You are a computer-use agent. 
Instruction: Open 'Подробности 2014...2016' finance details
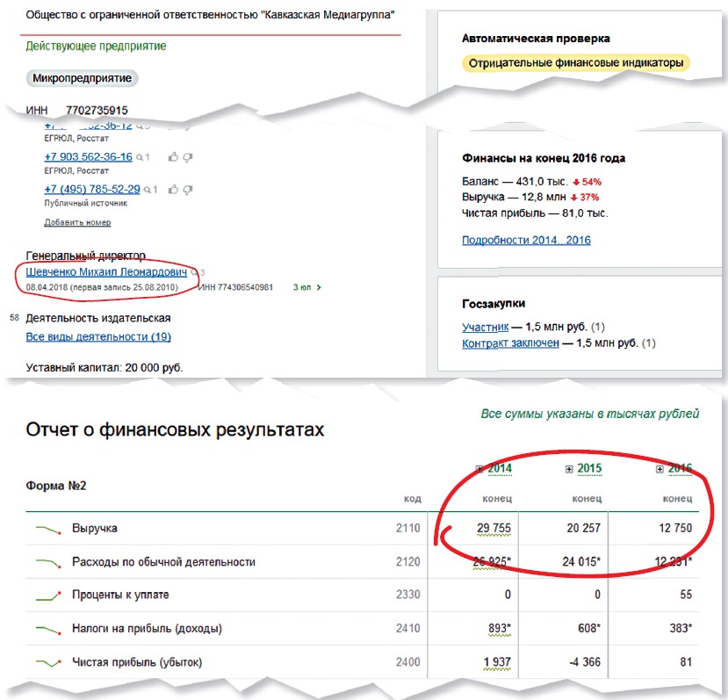click(526, 240)
